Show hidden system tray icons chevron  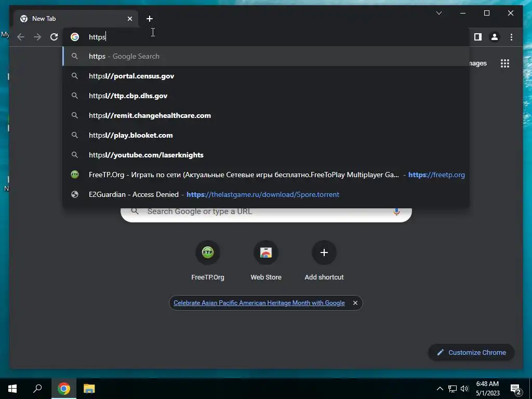tap(440, 389)
